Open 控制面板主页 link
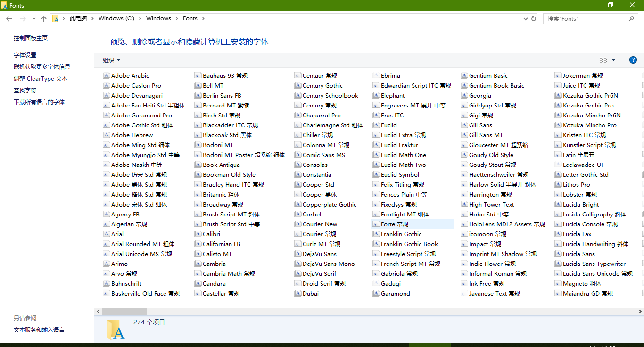 31,38
